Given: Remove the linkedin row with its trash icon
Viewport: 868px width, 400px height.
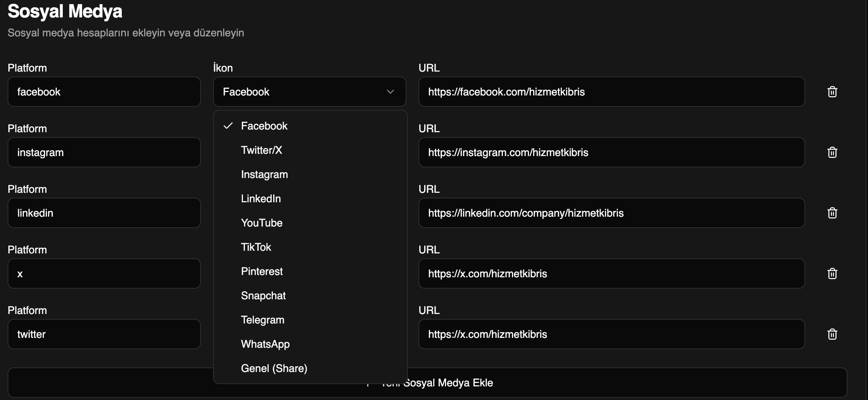Looking at the screenshot, I should coord(832,213).
